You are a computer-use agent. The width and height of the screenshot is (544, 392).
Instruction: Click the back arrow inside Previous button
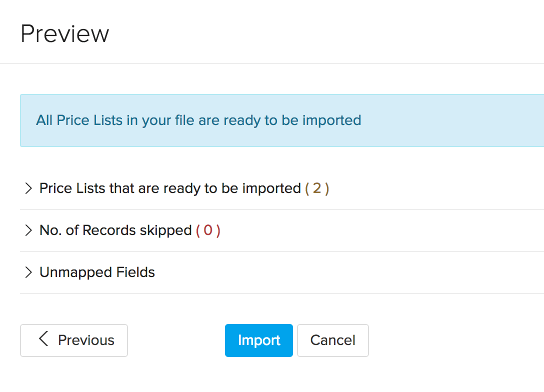click(x=42, y=340)
